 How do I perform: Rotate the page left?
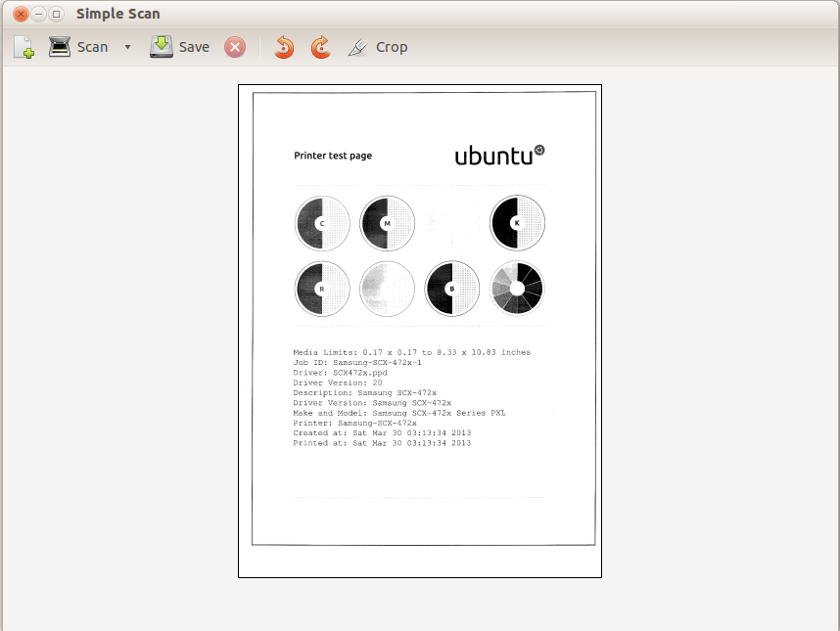click(x=284, y=47)
